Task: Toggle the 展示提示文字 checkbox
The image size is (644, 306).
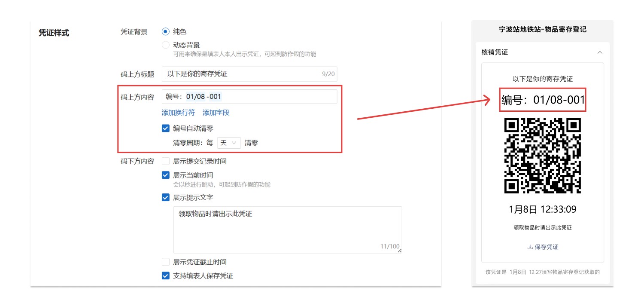Action: click(x=166, y=198)
